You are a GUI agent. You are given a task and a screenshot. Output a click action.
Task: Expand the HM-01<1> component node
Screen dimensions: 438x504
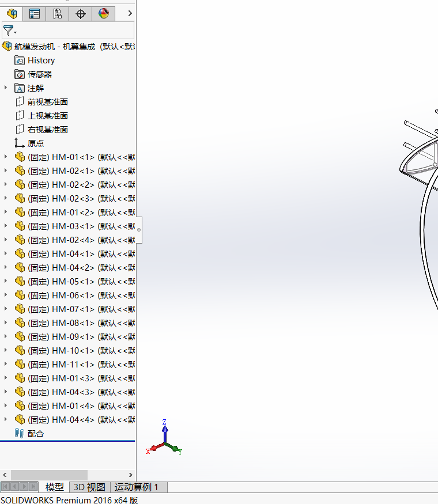[x=5, y=157]
